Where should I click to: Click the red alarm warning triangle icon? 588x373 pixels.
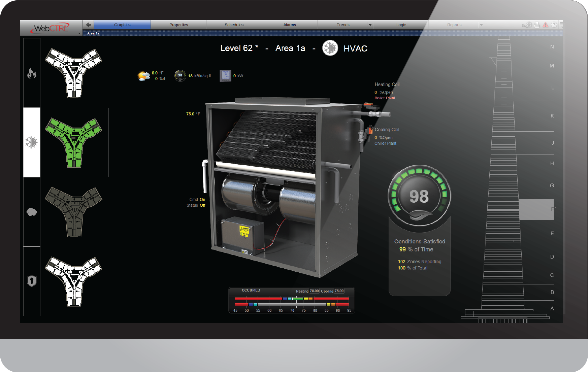point(545,25)
